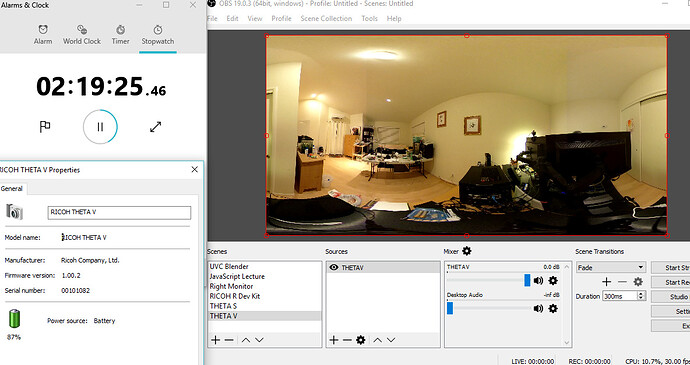Screen dimensions: 690x365
Task: Toggle visibility eye of THETA V source
Action: point(334,267)
